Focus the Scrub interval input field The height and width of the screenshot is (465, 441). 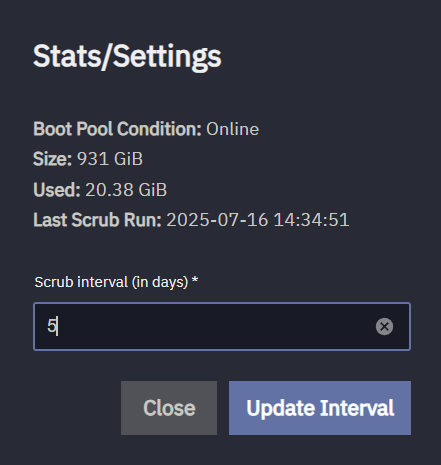pyautogui.click(x=222, y=326)
